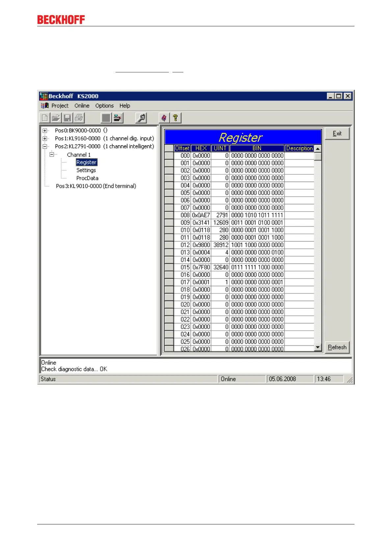Click the row selector for offset 000
Viewport: 392px width, 554px height.
click(169, 156)
